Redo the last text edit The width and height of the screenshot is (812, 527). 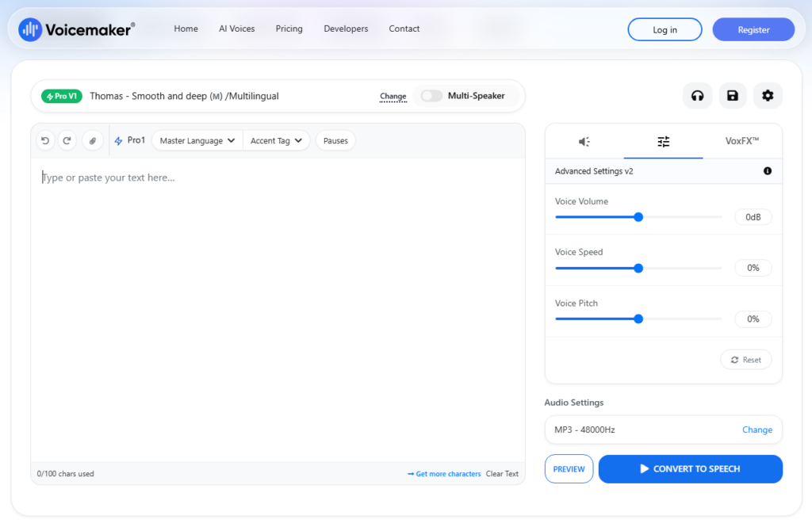point(67,141)
